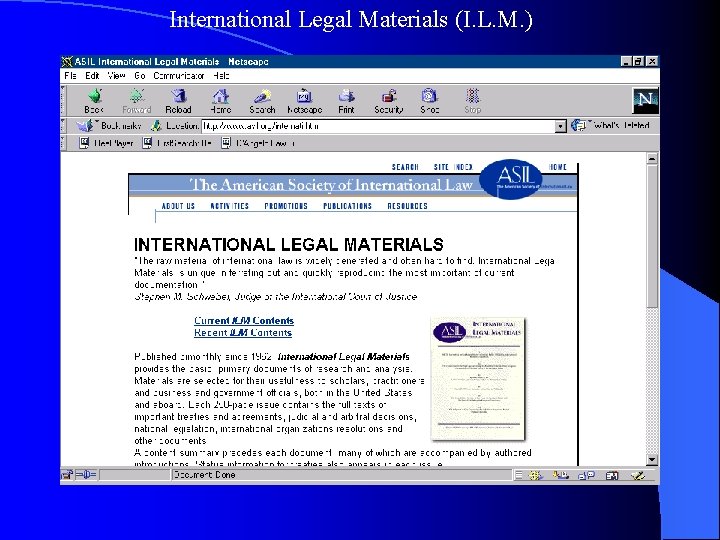Click the scroll up arrow
The image size is (720, 540).
pyautogui.click(x=652, y=159)
